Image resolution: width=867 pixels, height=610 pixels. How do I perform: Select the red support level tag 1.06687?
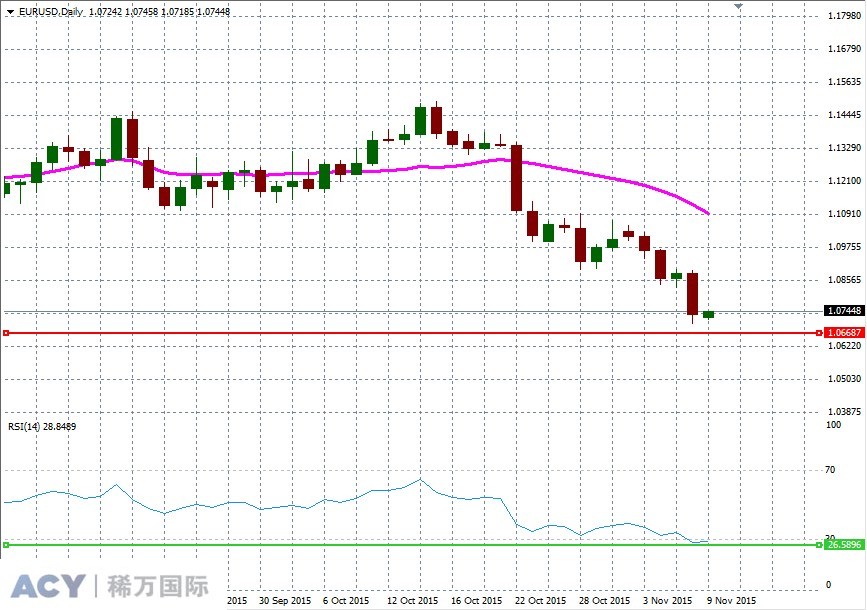tap(843, 332)
